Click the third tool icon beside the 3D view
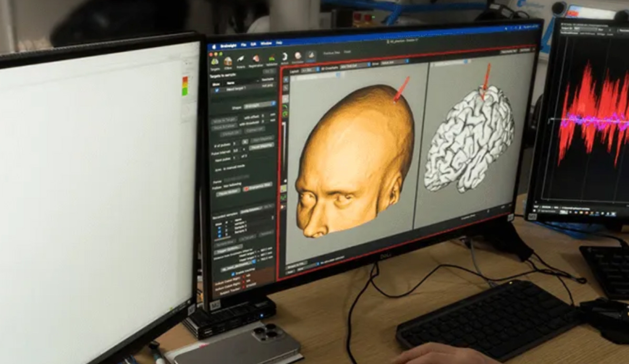This screenshot has height=364, width=629. (x=286, y=99)
